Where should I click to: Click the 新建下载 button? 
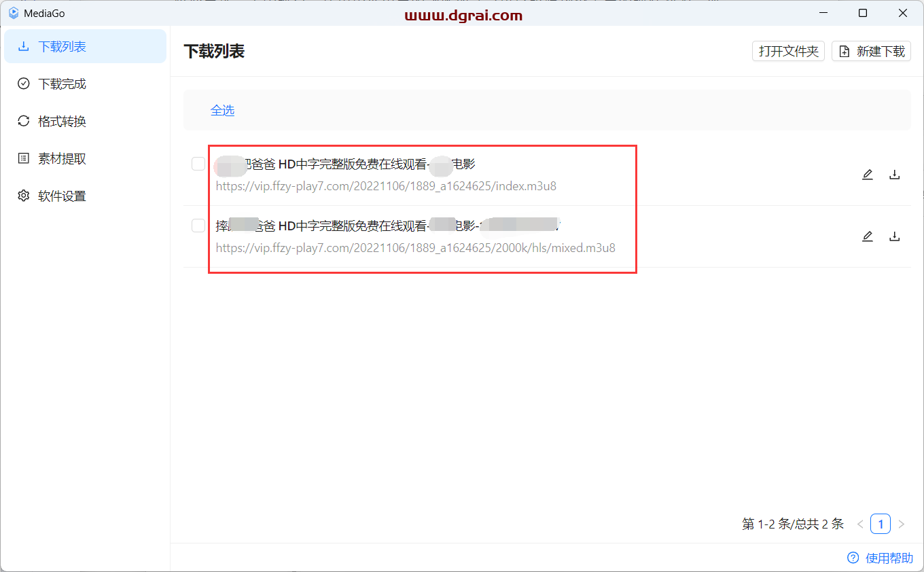coord(871,51)
